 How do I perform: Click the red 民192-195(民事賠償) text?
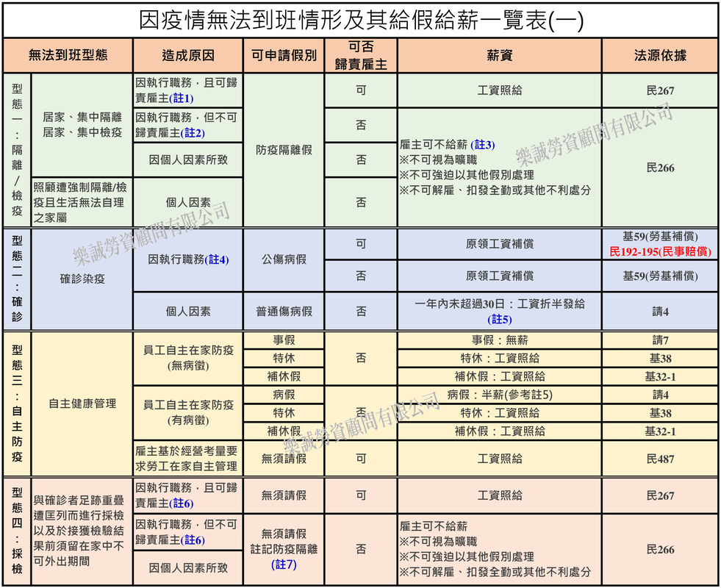click(660, 251)
